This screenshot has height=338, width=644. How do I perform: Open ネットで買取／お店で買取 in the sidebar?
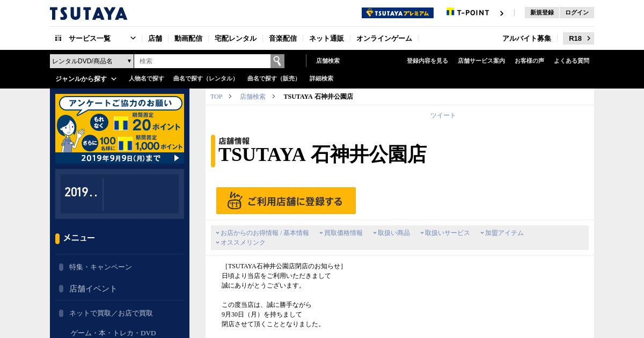click(111, 313)
